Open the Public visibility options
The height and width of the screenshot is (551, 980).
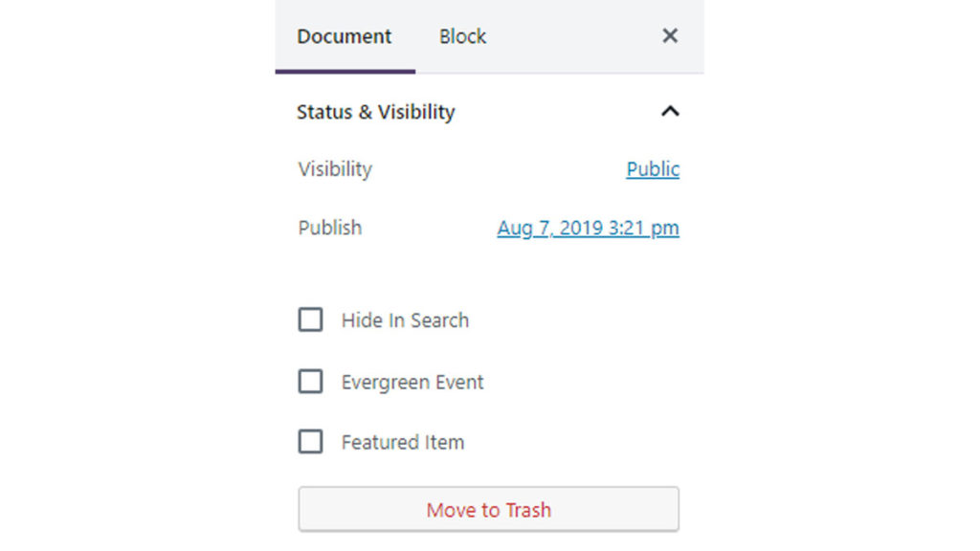[x=653, y=169]
